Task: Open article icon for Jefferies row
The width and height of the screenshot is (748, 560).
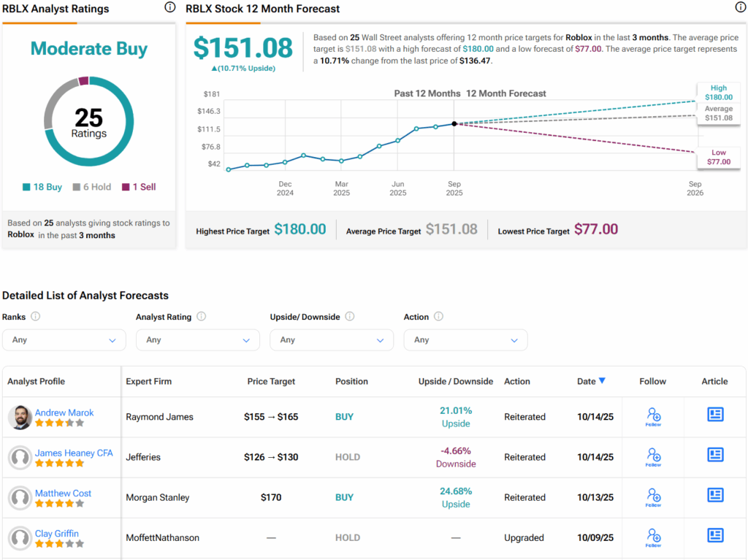Action: click(x=715, y=455)
